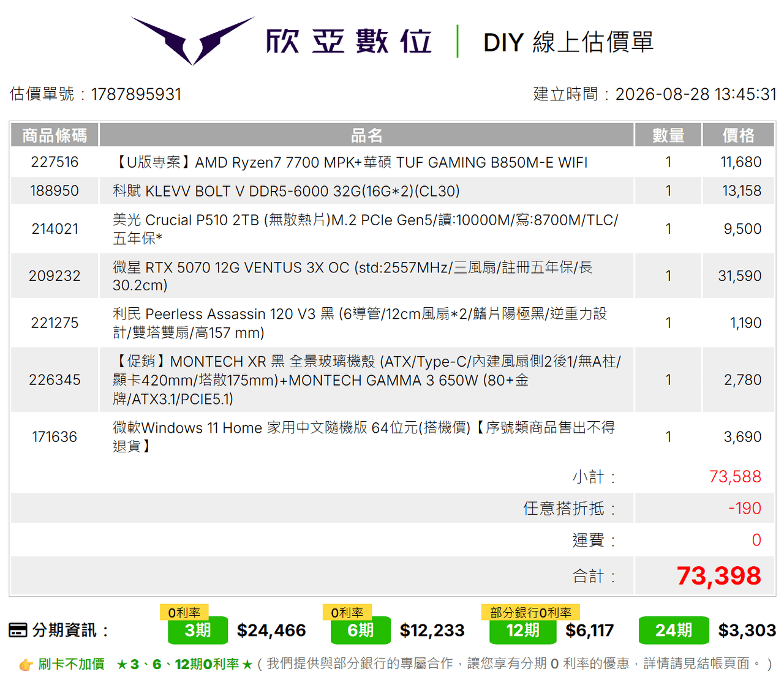784x688 pixels.
Task: Click barcode 171636
Action: [55, 437]
